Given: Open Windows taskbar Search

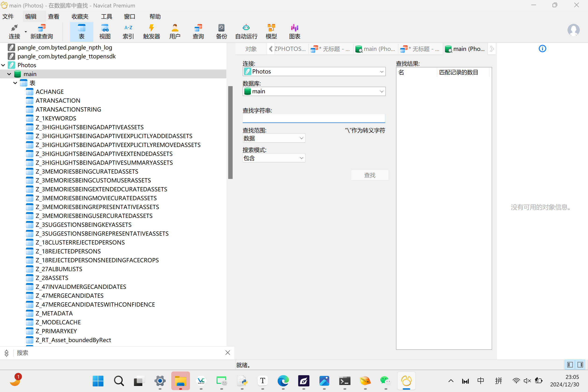Looking at the screenshot, I should [x=119, y=381].
